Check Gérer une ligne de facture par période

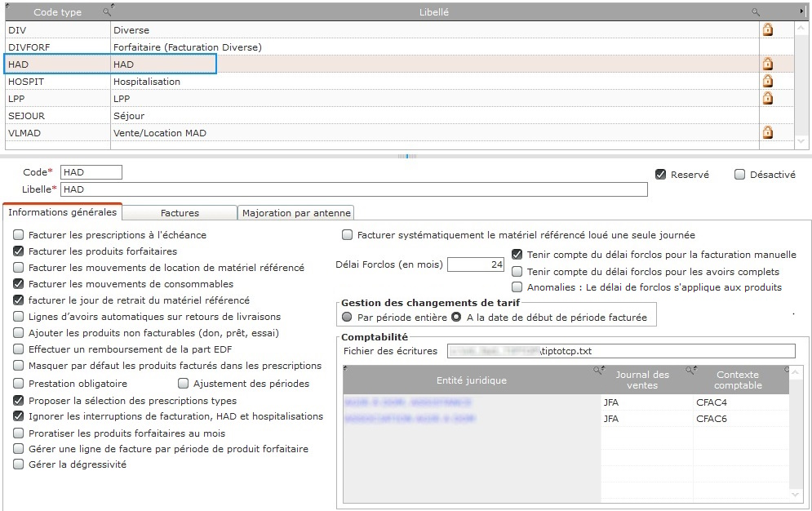(x=19, y=449)
